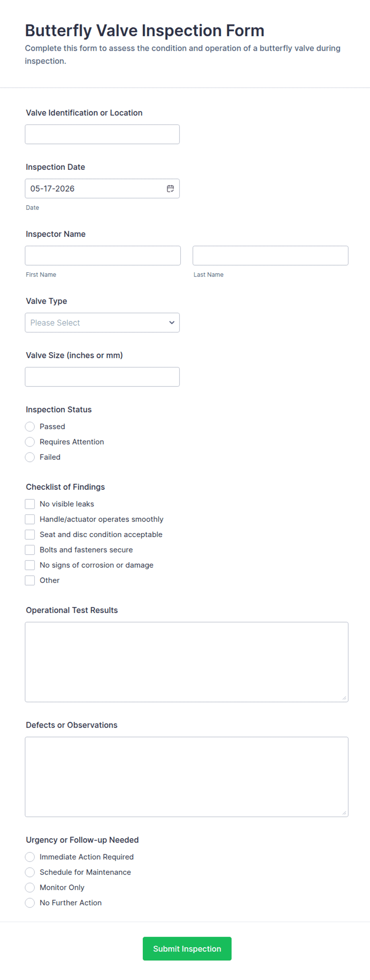370x980 pixels.
Task: Expand the Valve Type dropdown
Action: coord(102,322)
